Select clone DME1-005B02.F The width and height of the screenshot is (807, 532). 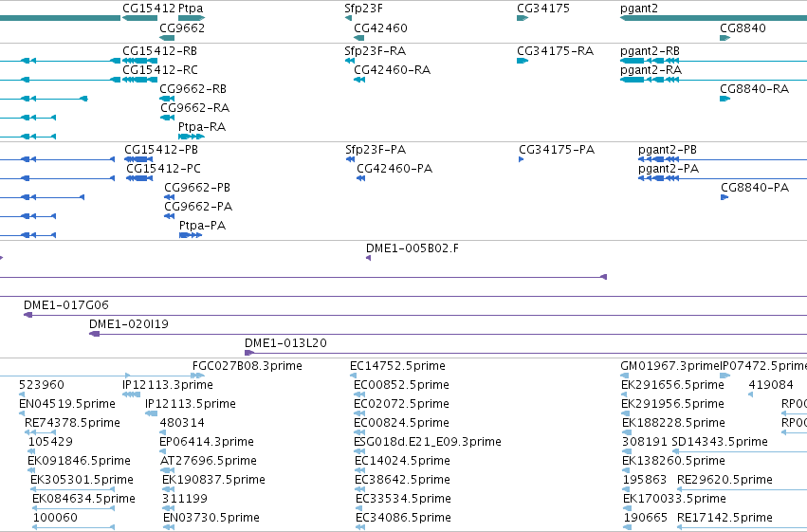(x=413, y=248)
